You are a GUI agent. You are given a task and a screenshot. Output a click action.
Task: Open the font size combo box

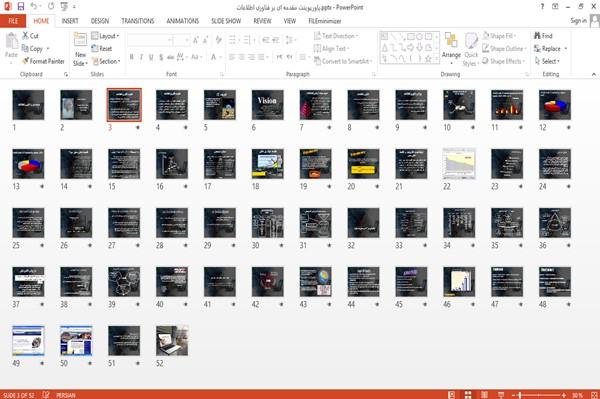tap(181, 40)
